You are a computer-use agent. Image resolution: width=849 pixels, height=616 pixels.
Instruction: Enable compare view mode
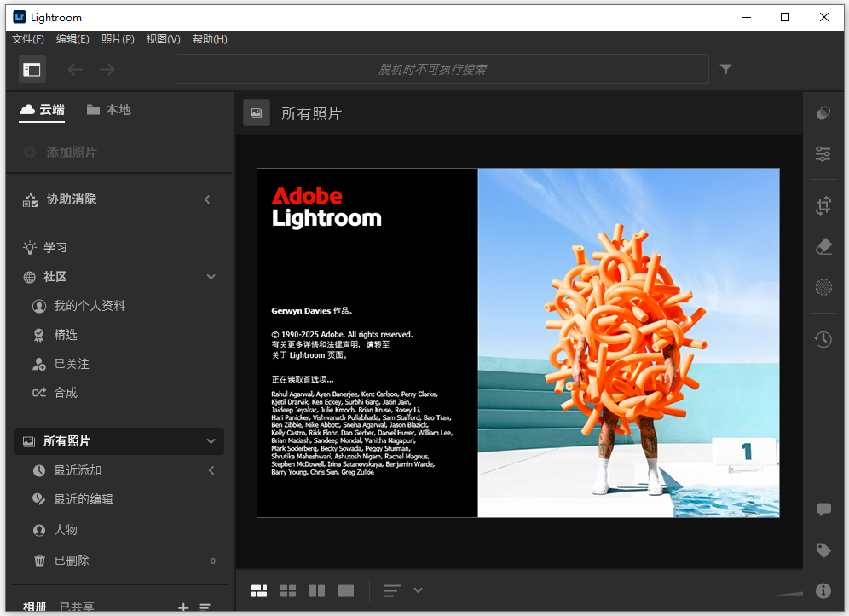coord(316,590)
